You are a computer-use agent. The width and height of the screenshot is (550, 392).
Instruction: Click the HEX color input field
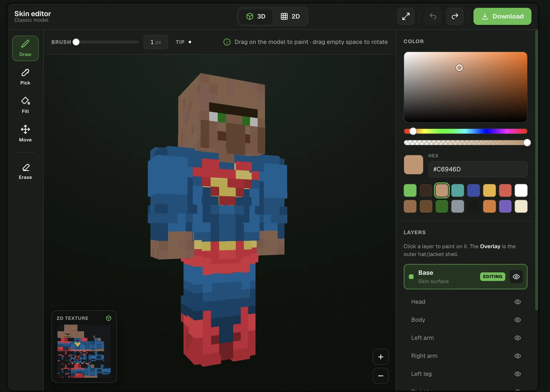point(478,169)
